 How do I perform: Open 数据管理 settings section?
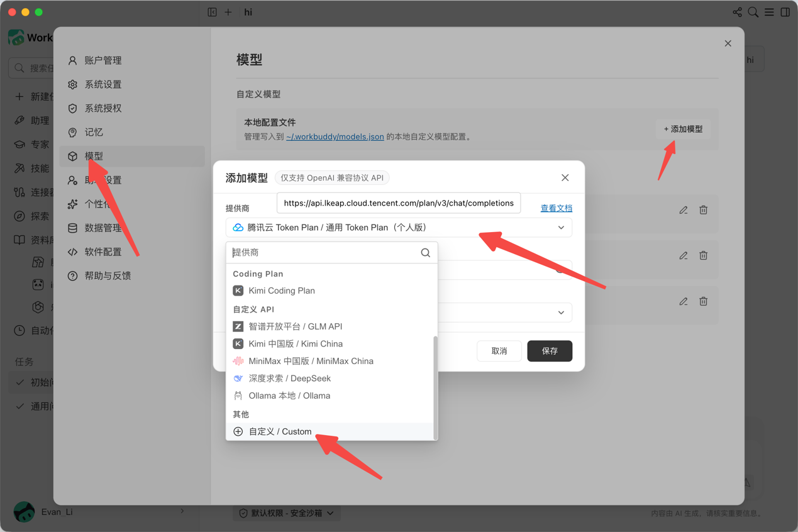[x=132, y=228]
